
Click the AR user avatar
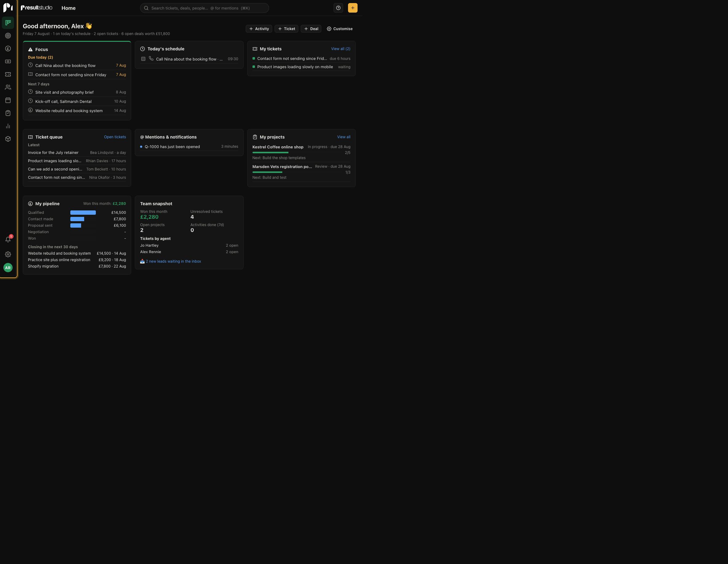point(8,268)
